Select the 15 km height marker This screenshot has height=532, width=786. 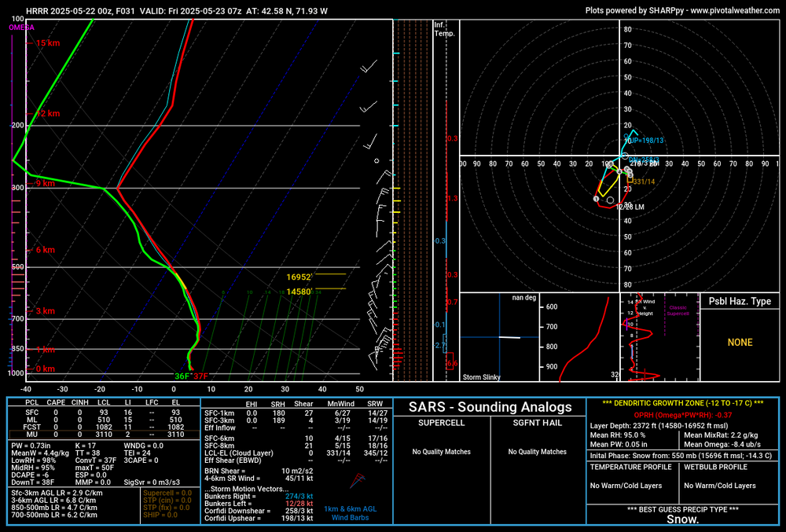(x=48, y=43)
